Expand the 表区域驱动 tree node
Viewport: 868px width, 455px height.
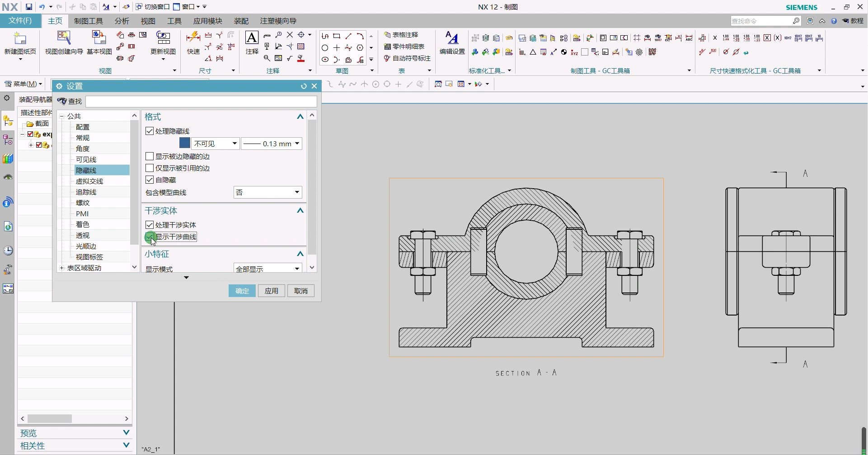(62, 268)
